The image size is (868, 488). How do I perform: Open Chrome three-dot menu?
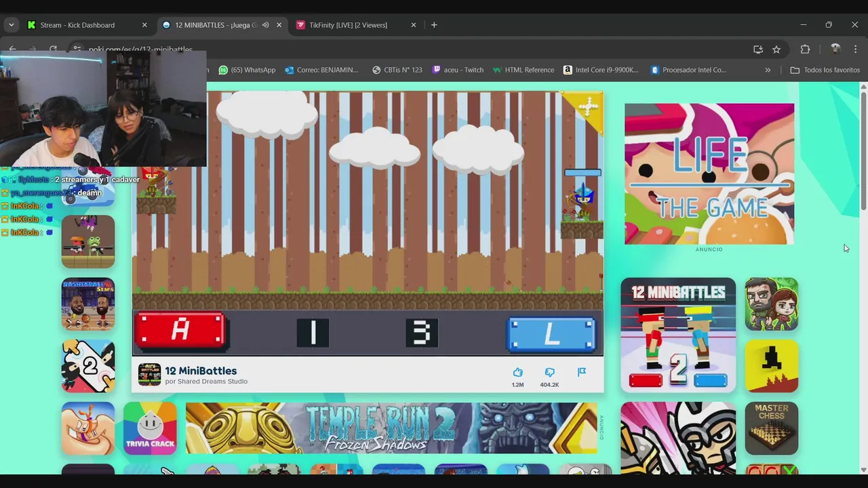[x=856, y=49]
